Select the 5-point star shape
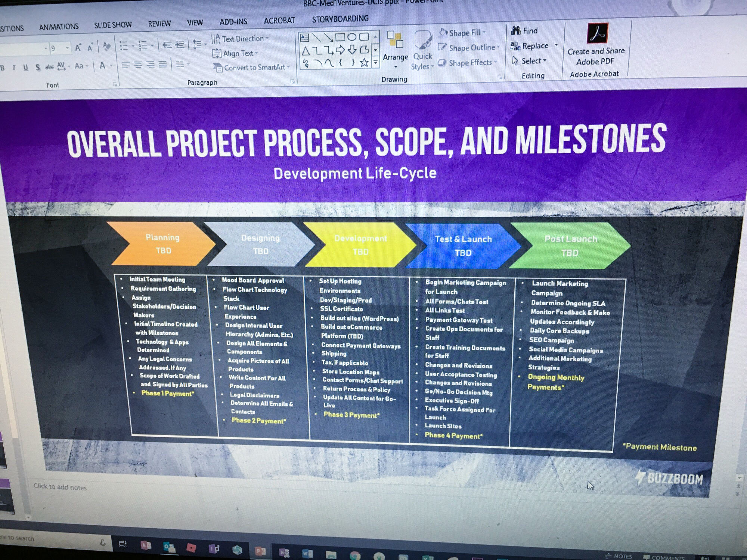747x560 pixels. click(x=364, y=63)
